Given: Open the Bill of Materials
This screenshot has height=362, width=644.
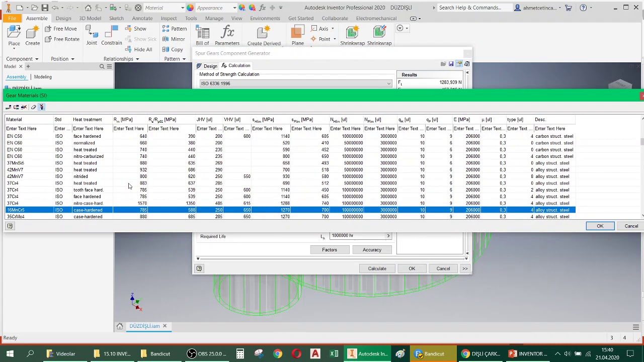Looking at the screenshot, I should 202,36.
